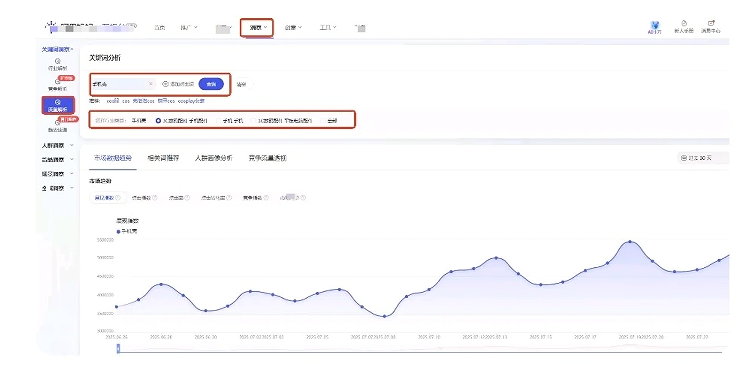Show help tooltip next to last metric chip

(x=303, y=197)
